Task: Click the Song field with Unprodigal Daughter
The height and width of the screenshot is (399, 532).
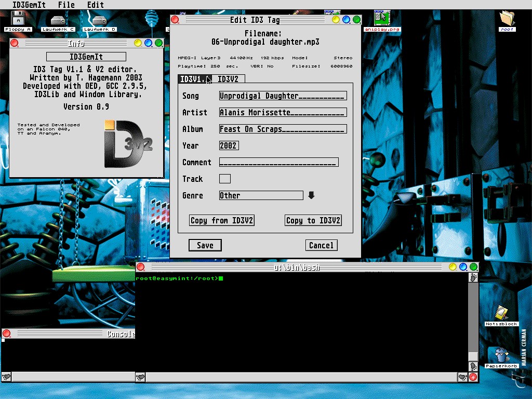Action: 283,96
